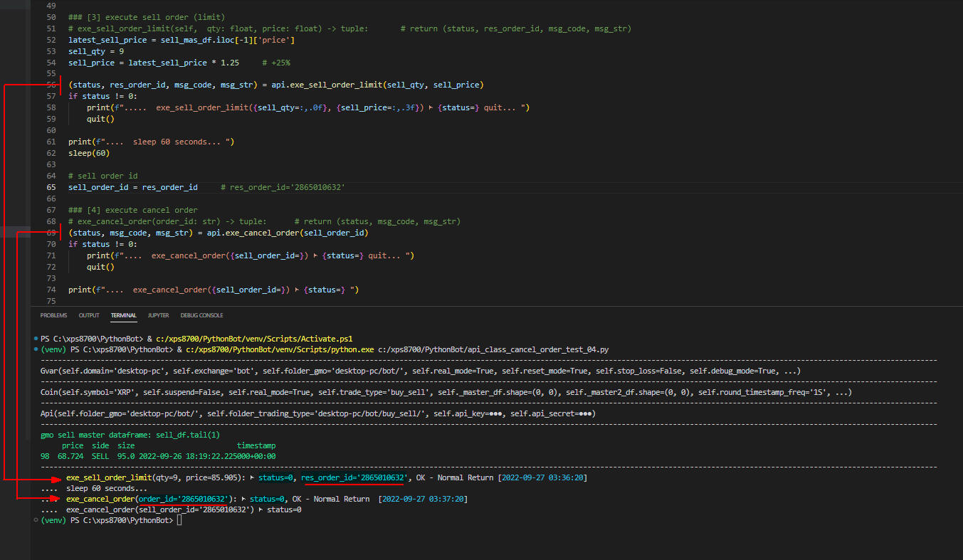Click final '(venv) PS C:\xps8700\PythonBot>' prompt
This screenshot has width=963, height=560.
[x=107, y=521]
